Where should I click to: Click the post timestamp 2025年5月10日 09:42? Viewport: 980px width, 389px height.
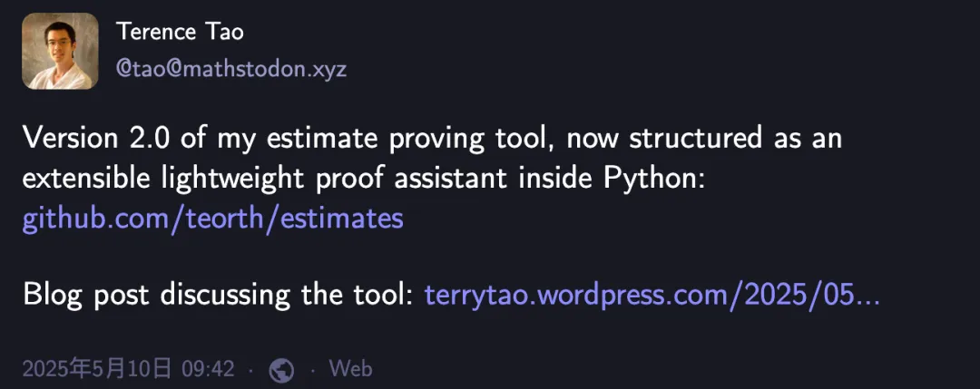click(128, 369)
